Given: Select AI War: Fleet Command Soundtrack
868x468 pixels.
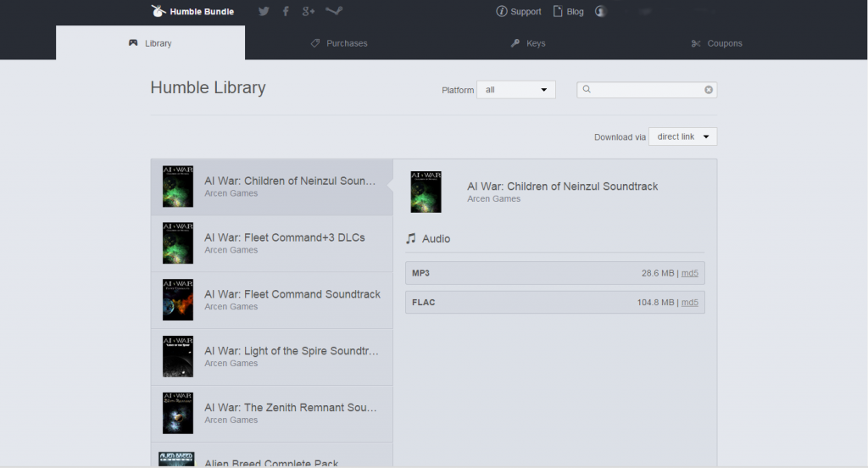Looking at the screenshot, I should tap(272, 300).
